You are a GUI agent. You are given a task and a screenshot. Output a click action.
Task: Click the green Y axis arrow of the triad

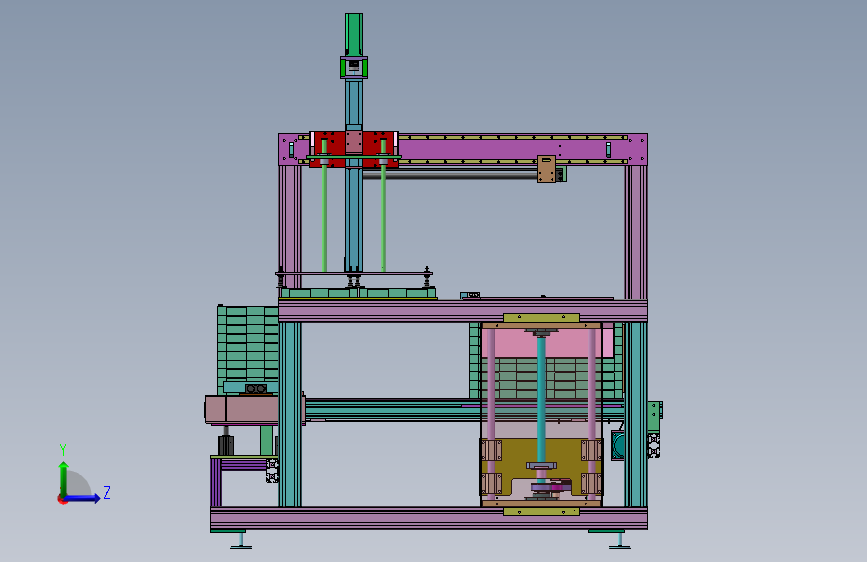coord(64,478)
